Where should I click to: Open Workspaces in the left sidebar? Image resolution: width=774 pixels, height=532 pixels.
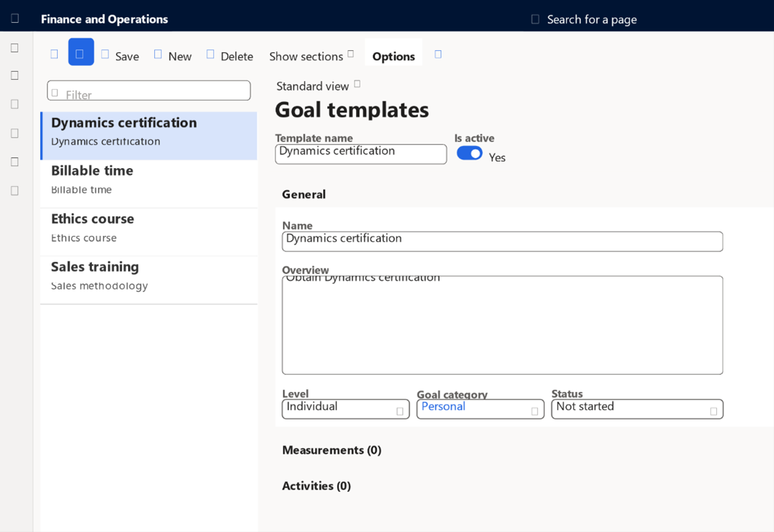pyautogui.click(x=15, y=162)
